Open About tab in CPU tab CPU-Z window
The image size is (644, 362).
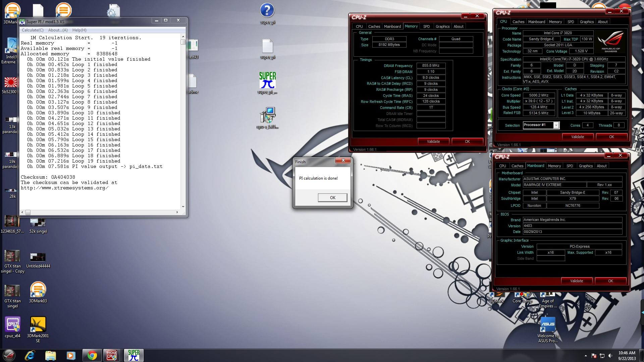click(x=602, y=22)
